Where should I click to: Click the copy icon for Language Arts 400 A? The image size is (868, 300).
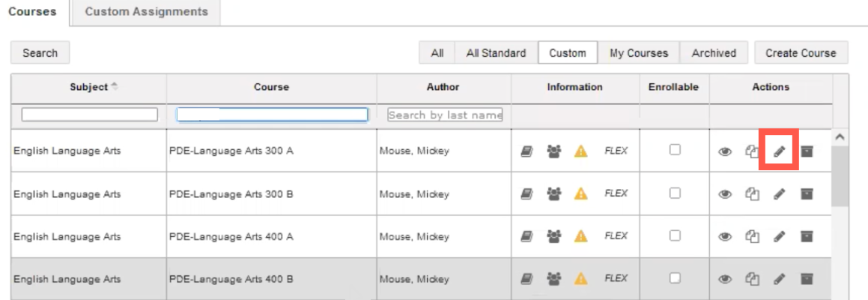click(752, 237)
